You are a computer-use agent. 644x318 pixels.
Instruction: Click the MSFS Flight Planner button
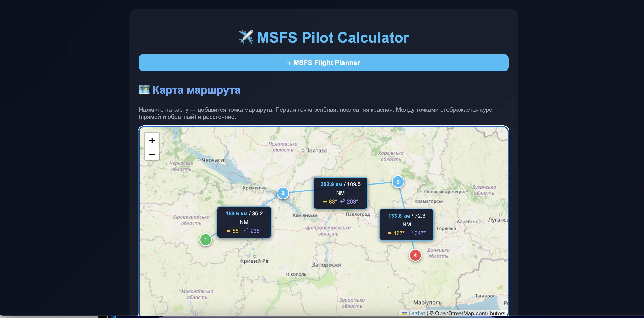pos(323,63)
